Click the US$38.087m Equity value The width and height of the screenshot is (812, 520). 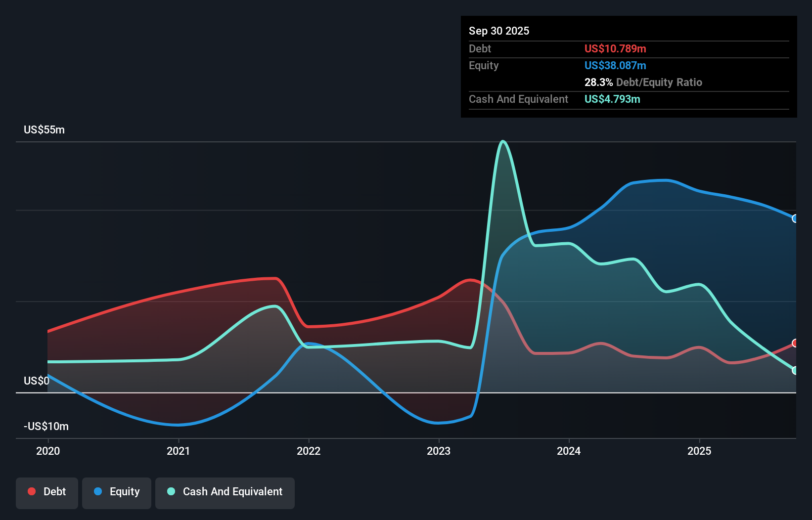615,65
